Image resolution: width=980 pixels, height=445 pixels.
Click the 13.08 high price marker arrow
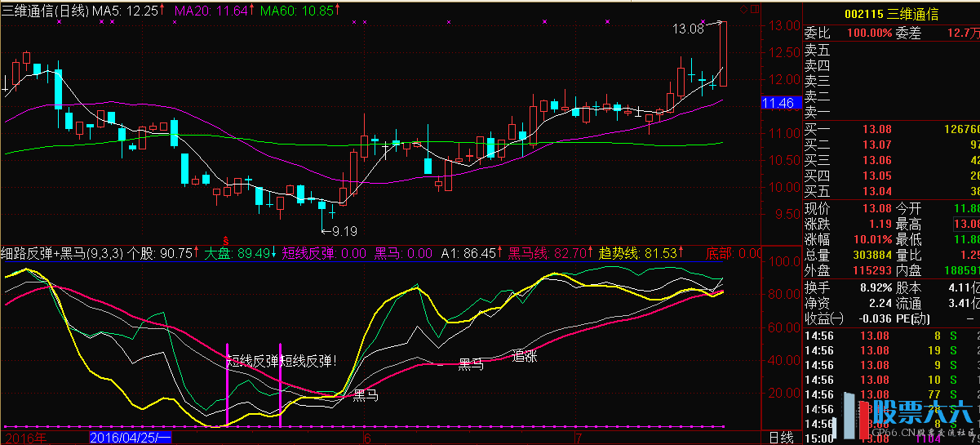coord(713,23)
